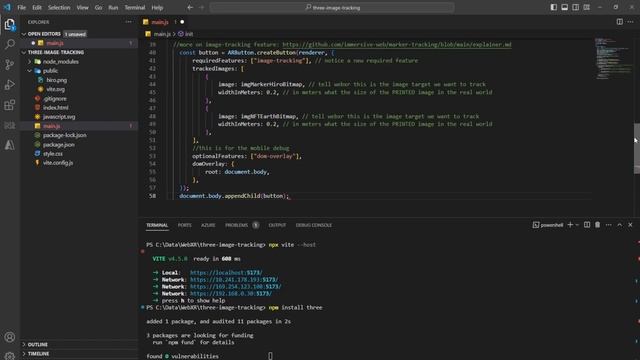Open the Run and Debug view
The width and height of the screenshot is (640, 360).
coord(9,84)
